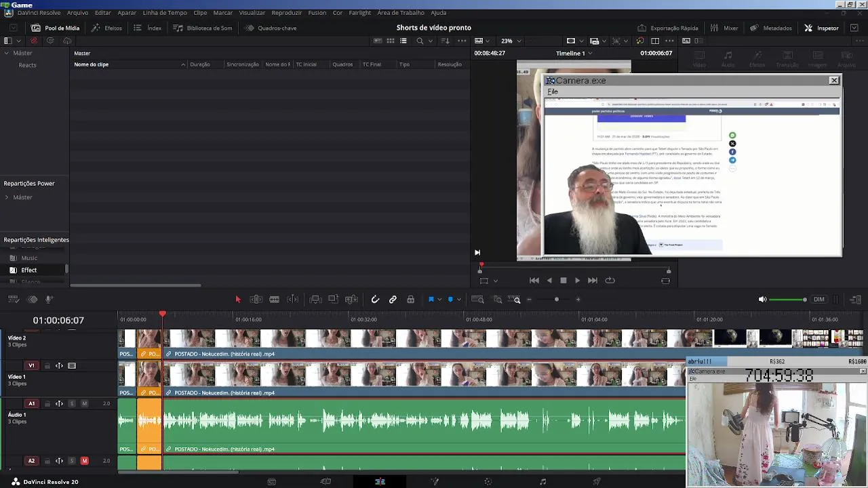This screenshot has height=488, width=868.
Task: Open the Edit page icon
Action: tap(380, 482)
